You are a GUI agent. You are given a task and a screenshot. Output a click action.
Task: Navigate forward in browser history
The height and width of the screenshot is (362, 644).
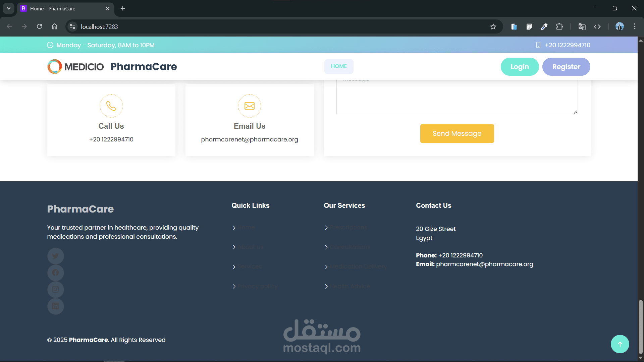24,26
